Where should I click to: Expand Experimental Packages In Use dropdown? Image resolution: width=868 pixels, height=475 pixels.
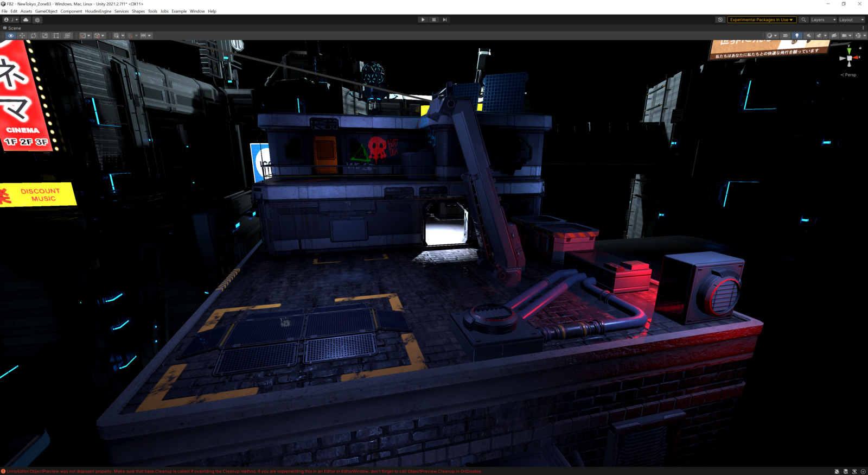click(761, 20)
